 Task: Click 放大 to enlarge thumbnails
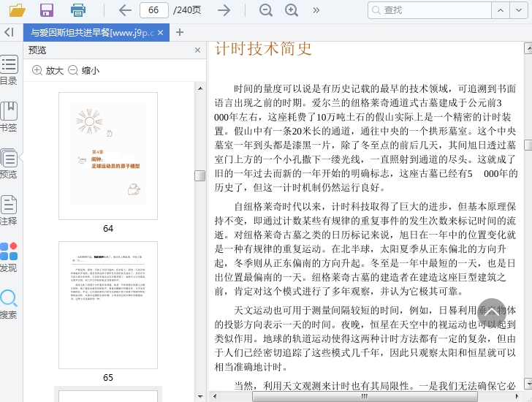pos(47,70)
